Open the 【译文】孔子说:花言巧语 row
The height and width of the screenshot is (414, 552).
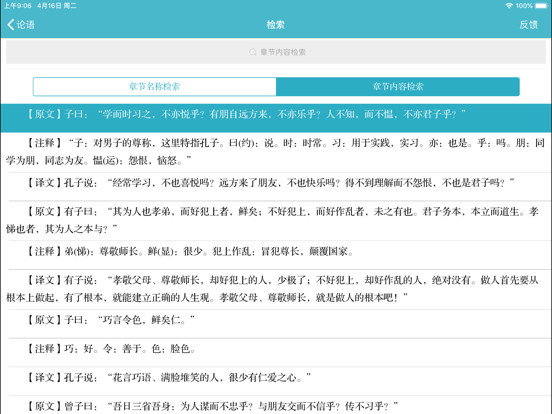[x=276, y=381]
